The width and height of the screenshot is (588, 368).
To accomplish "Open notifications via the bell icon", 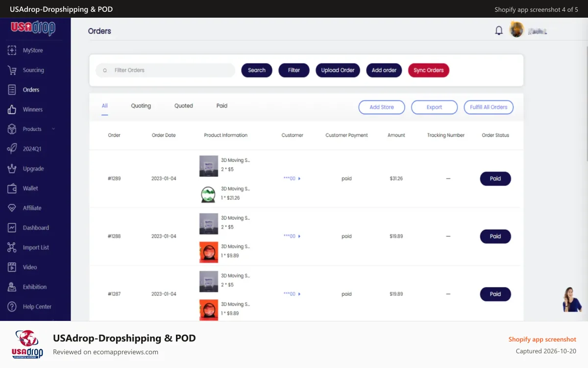I will pyautogui.click(x=499, y=31).
